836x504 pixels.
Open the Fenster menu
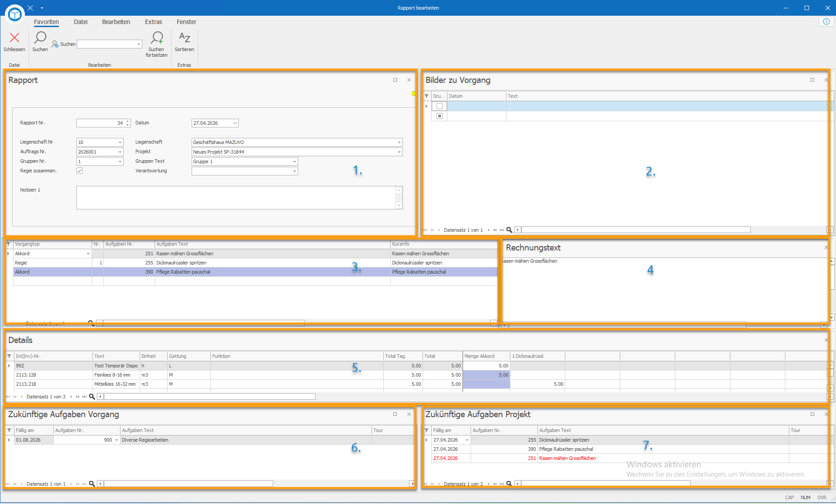pos(186,22)
